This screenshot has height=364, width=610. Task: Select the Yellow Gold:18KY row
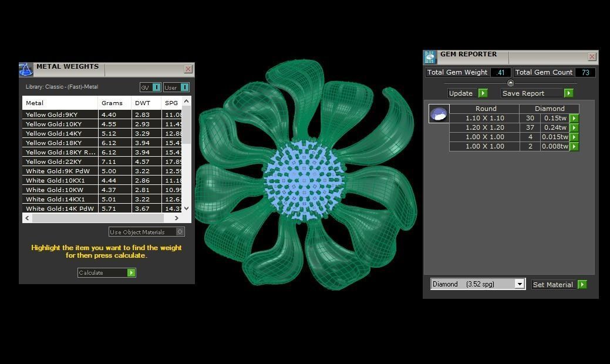coord(102,143)
